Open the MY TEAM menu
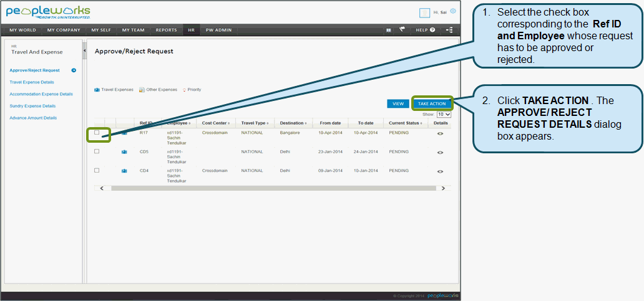Image resolution: width=644 pixels, height=301 pixels. [133, 30]
